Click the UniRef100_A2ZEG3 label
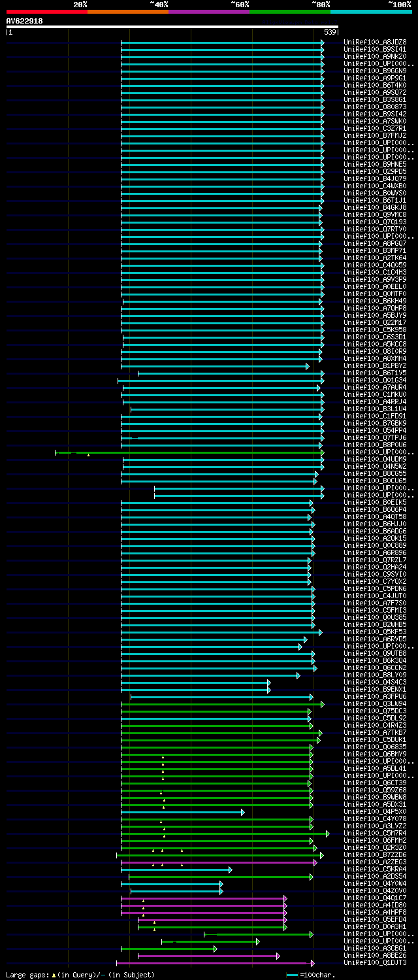This screenshot has width=418, height=980. coord(376,862)
